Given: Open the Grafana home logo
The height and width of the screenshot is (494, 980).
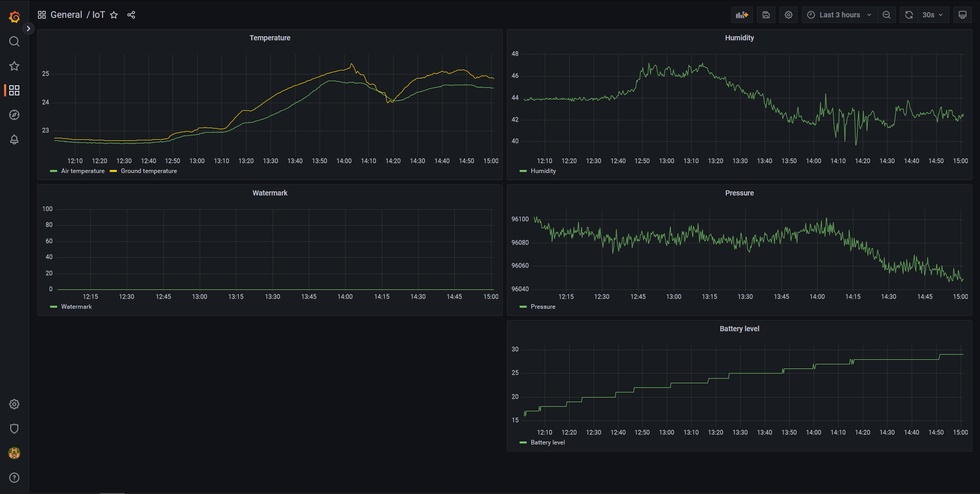Looking at the screenshot, I should 14,17.
